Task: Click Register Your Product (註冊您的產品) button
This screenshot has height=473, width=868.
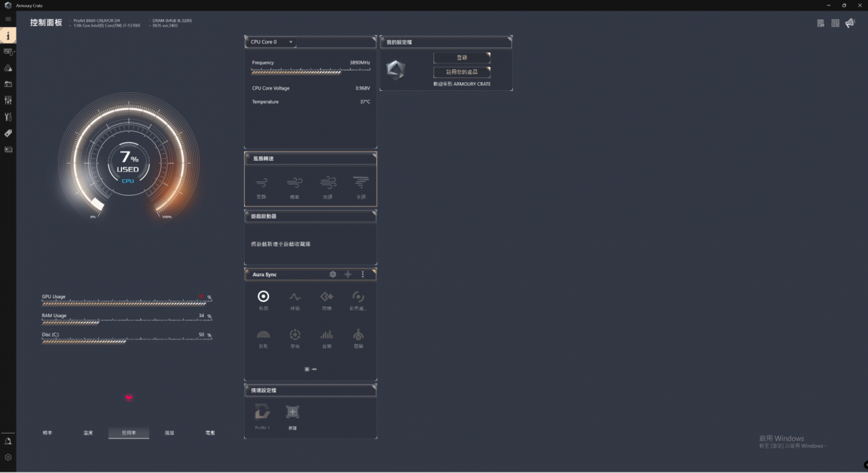Action: 461,72
